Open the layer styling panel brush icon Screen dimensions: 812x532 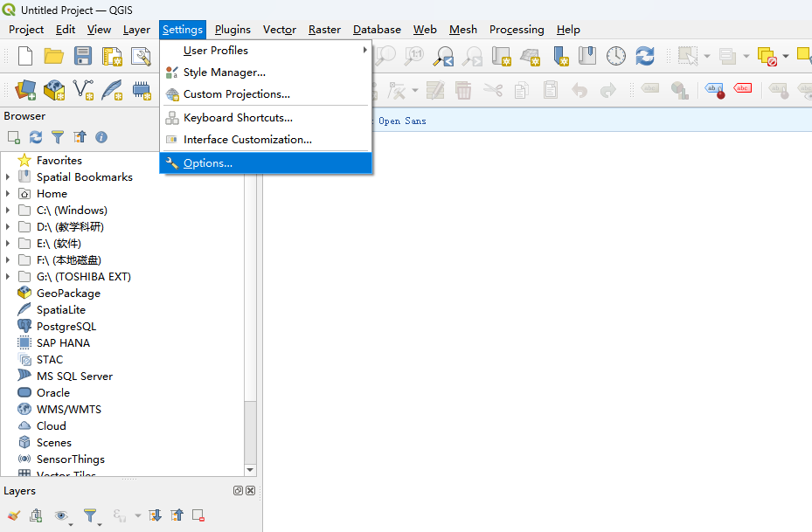click(14, 515)
